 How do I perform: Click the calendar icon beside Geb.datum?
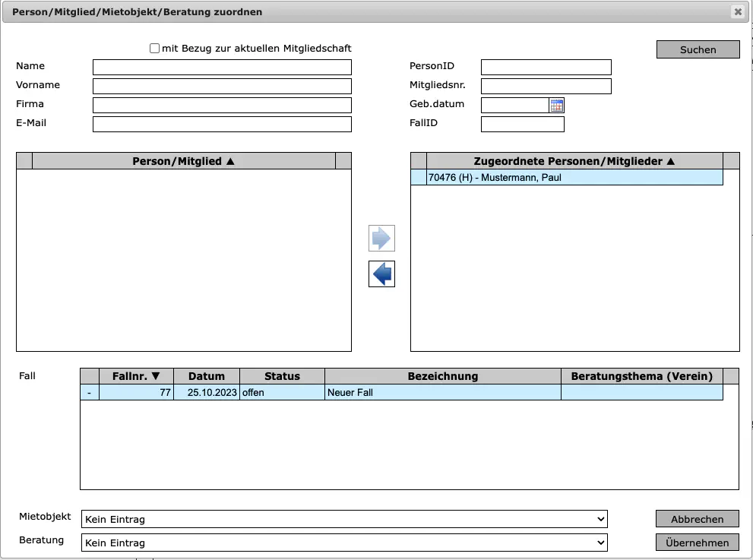[x=557, y=106]
